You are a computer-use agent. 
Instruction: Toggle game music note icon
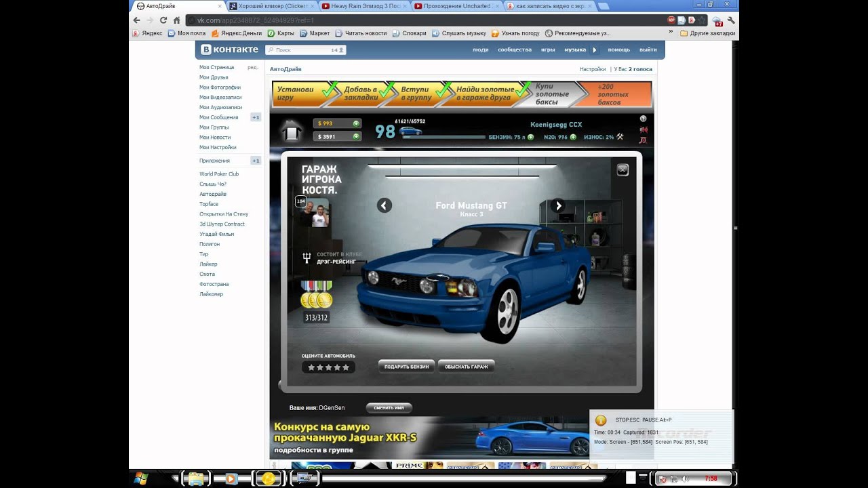click(x=644, y=140)
